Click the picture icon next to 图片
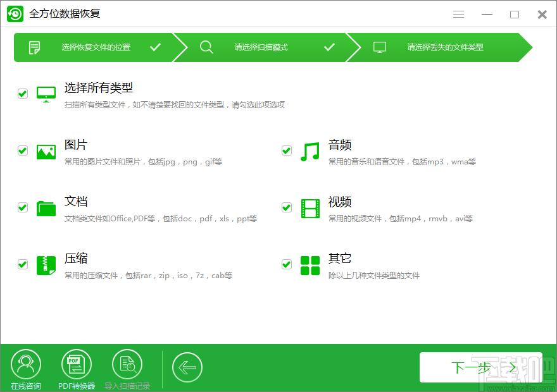This screenshot has height=392, width=557. coord(46,152)
